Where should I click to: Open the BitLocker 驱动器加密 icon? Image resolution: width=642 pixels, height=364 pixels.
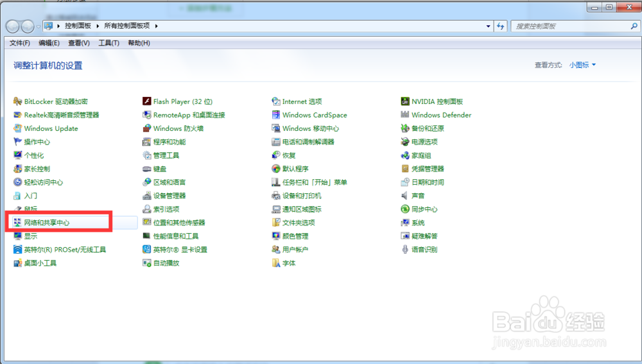pyautogui.click(x=18, y=101)
